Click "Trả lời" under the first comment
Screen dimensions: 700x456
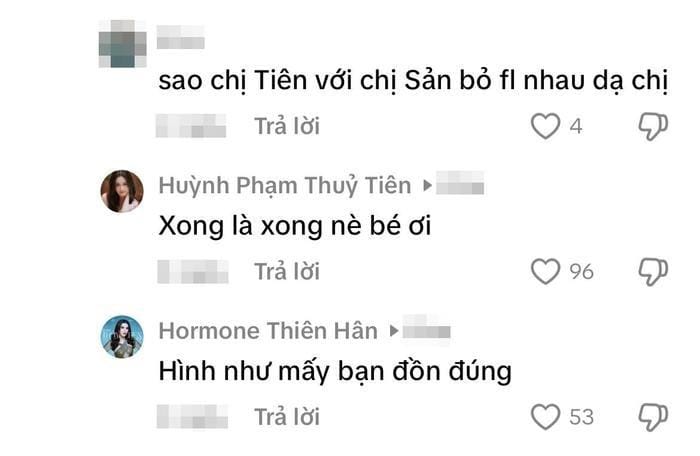pyautogui.click(x=287, y=126)
